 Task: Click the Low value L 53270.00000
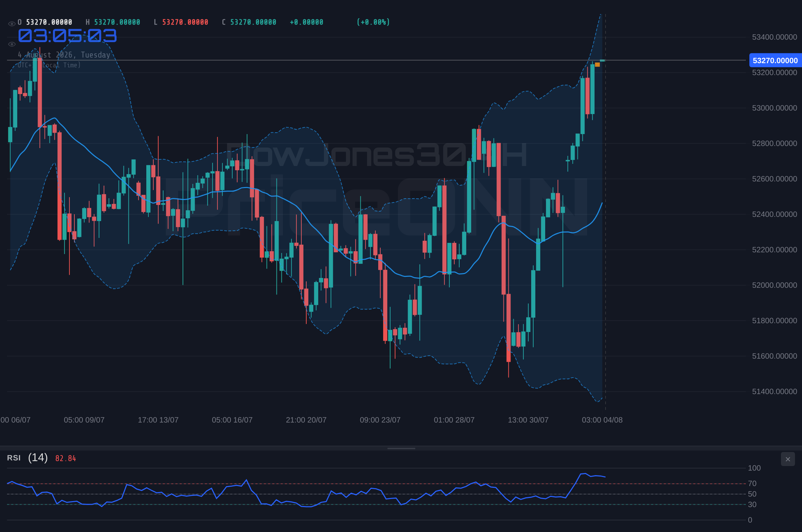point(181,22)
